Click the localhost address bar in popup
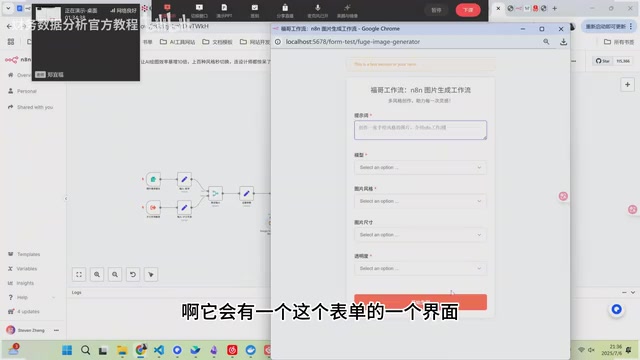 click(x=353, y=42)
